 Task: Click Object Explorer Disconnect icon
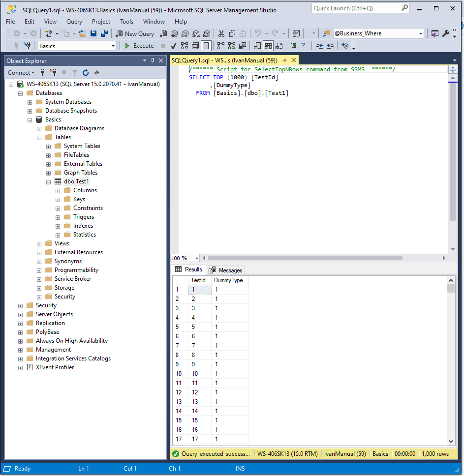(53, 73)
